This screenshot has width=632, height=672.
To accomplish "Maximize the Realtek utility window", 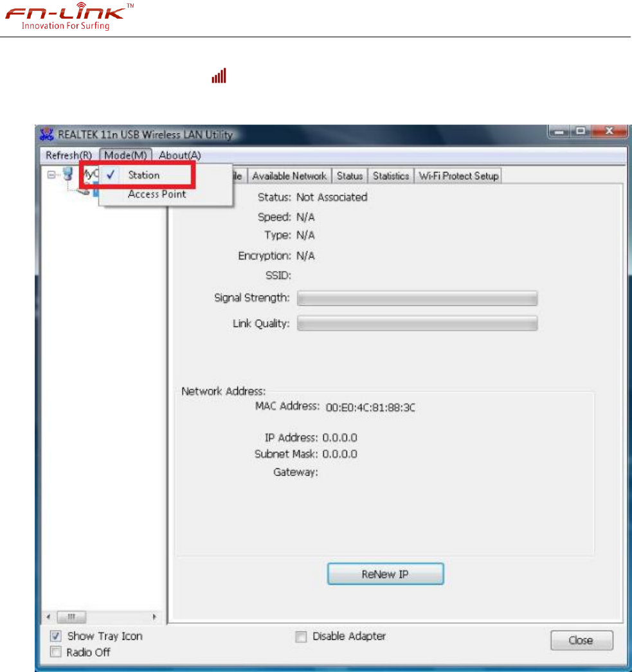I will 581,131.
